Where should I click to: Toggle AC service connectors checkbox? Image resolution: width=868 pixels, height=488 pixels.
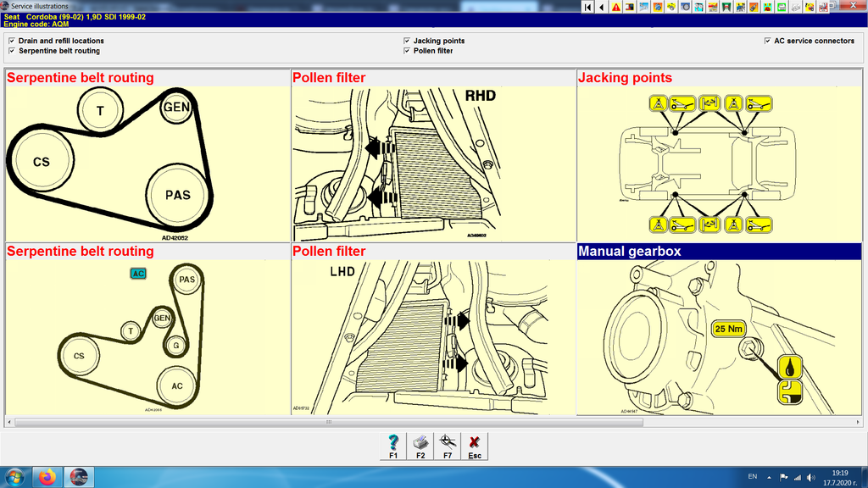click(x=767, y=41)
